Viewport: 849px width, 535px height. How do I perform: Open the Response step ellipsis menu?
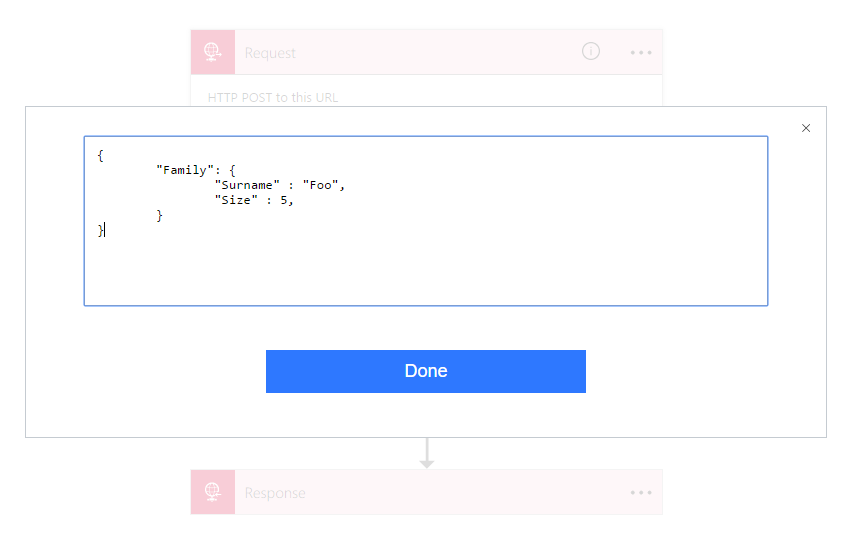(x=641, y=493)
